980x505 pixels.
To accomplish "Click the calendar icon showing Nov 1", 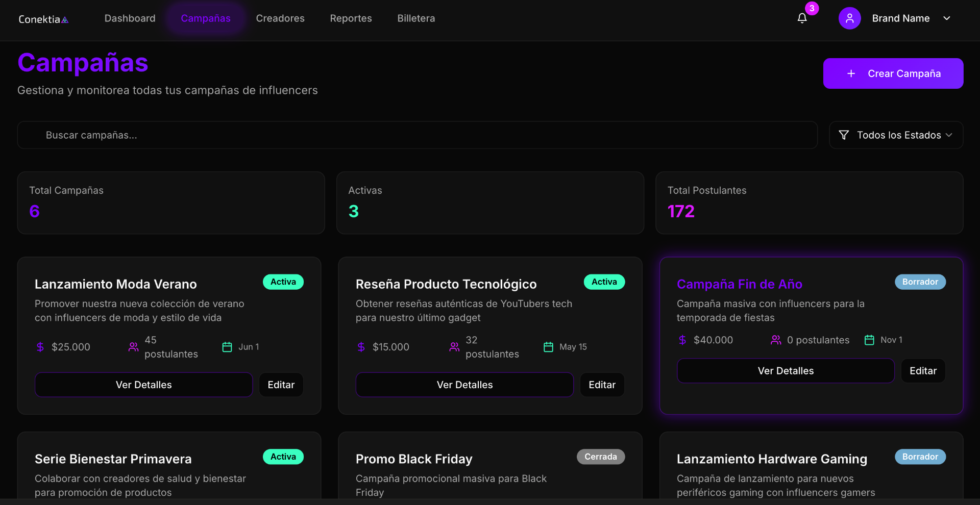I will (869, 340).
